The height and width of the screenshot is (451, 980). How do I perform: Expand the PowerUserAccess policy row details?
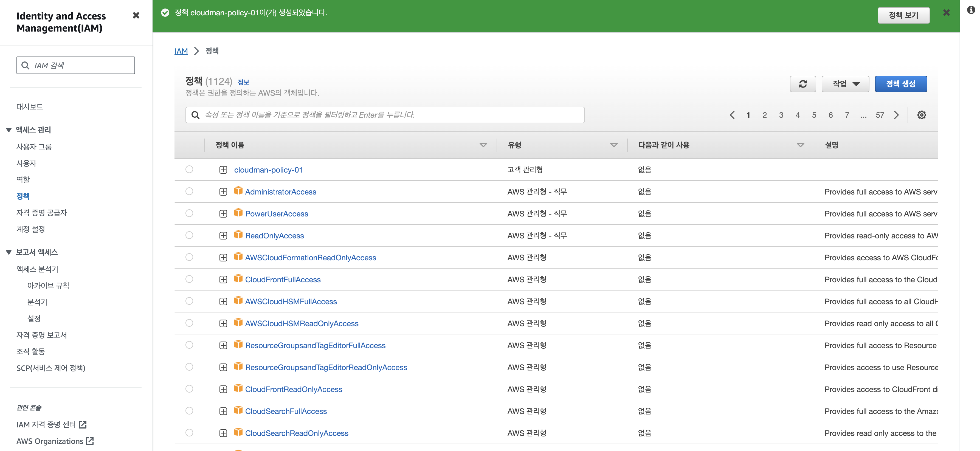coord(223,214)
